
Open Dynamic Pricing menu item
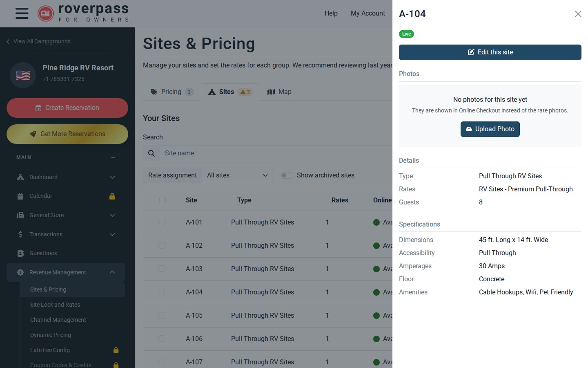[x=51, y=335]
